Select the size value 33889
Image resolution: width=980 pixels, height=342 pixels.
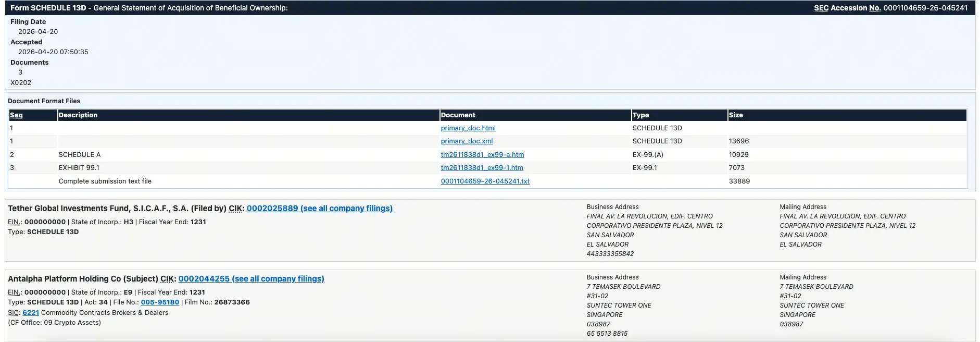[739, 181]
